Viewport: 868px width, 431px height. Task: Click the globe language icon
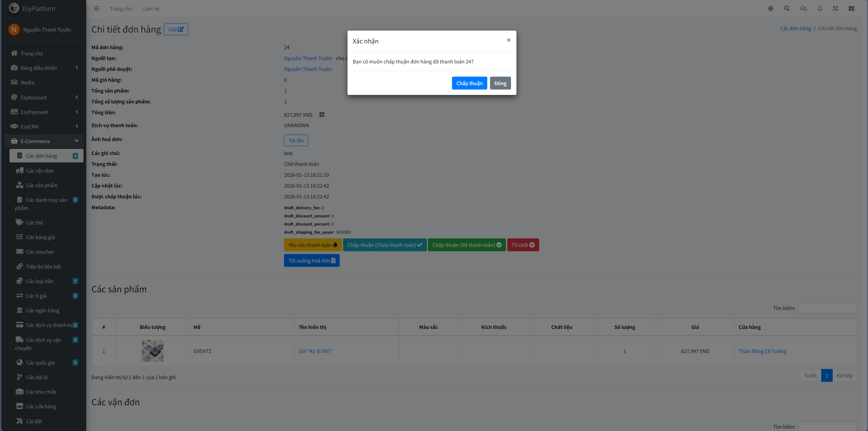[x=771, y=8]
